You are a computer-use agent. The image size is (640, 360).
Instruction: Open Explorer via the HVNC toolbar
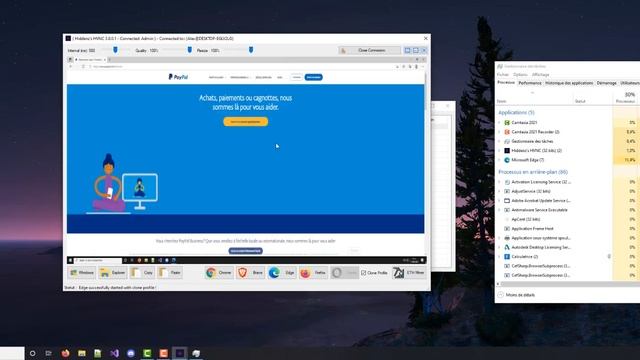[113, 273]
